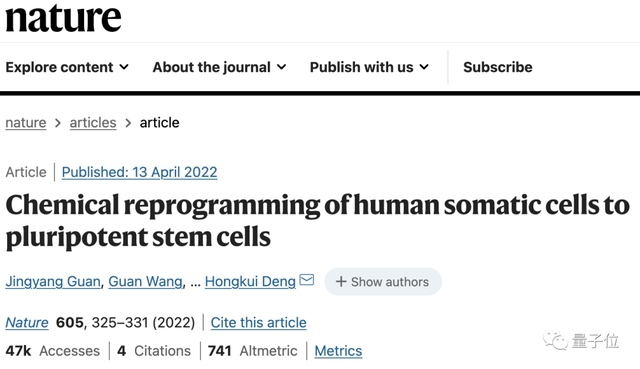Click Subscribe in the navigation bar
Viewport: 640px width, 369px height.
coord(498,67)
